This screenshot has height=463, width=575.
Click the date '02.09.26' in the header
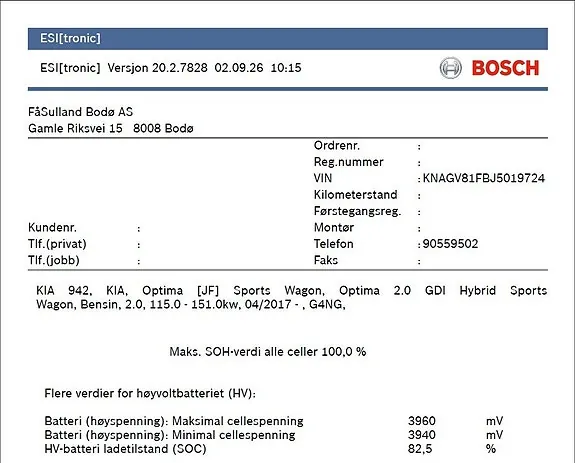tap(239, 68)
